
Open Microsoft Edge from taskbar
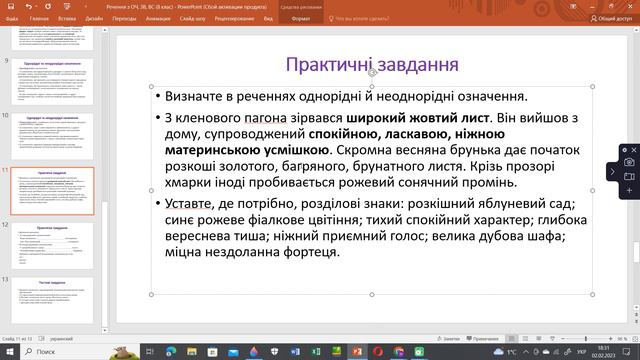171,351
